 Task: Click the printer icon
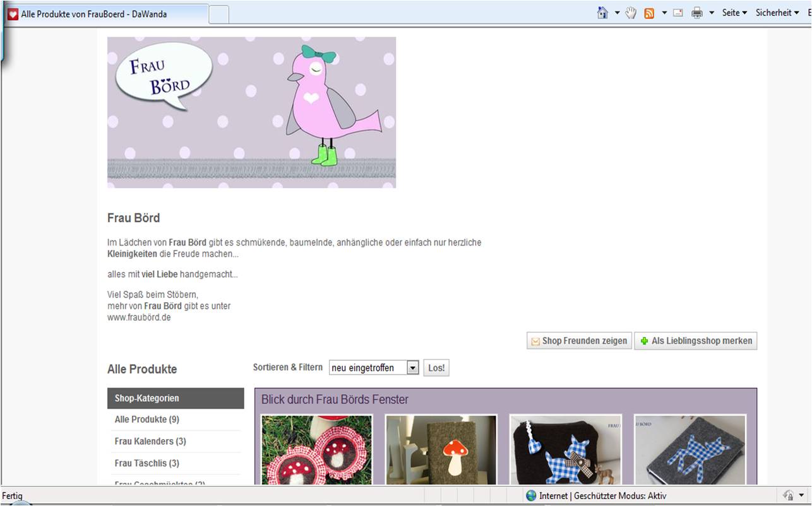click(x=697, y=13)
